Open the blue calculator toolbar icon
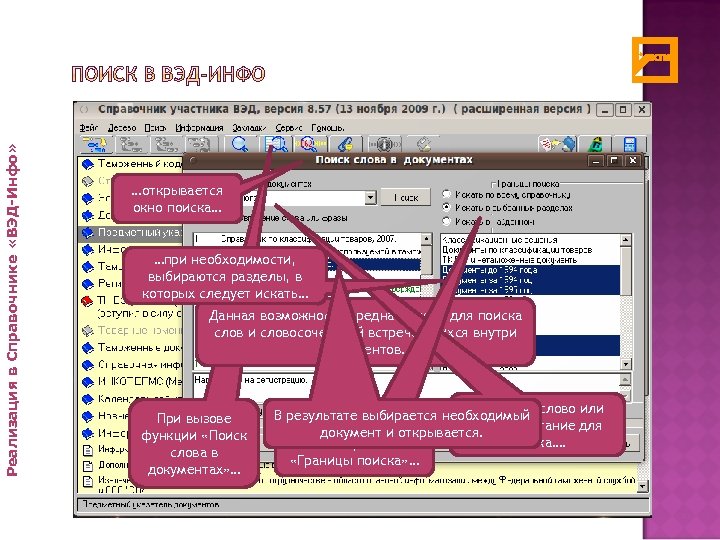Viewport: 720px width, 540px height. 630,145
